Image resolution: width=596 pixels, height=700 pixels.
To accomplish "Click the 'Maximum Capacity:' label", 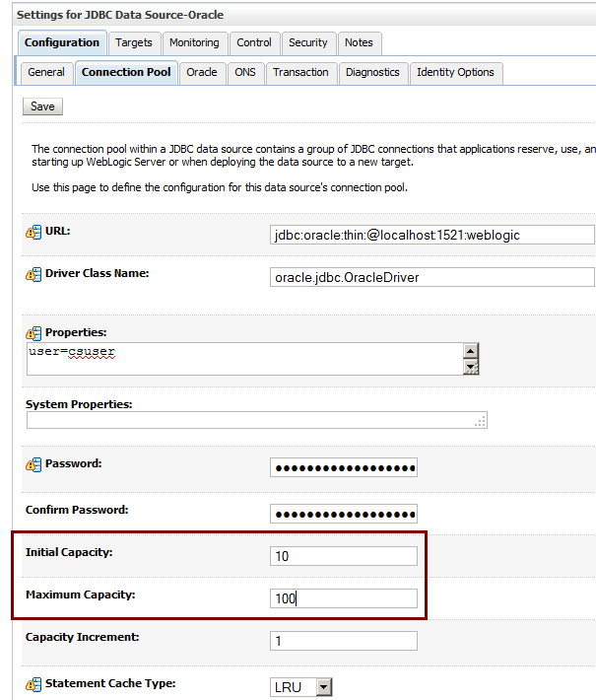I will tap(81, 595).
